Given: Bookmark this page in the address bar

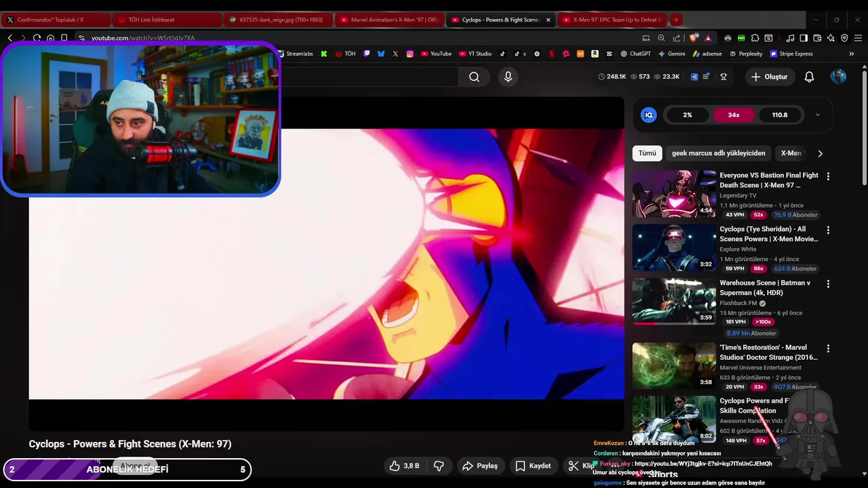Looking at the screenshot, I should click(64, 38).
